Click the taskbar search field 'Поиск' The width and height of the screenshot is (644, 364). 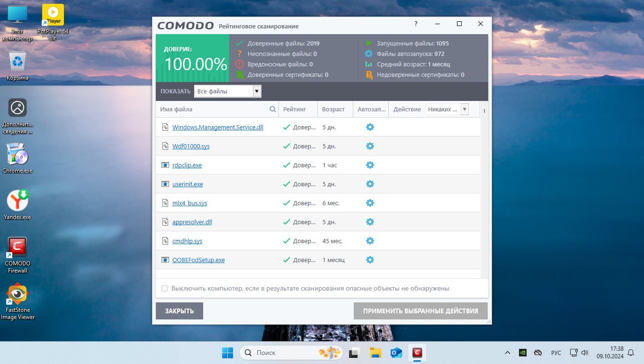[284, 353]
